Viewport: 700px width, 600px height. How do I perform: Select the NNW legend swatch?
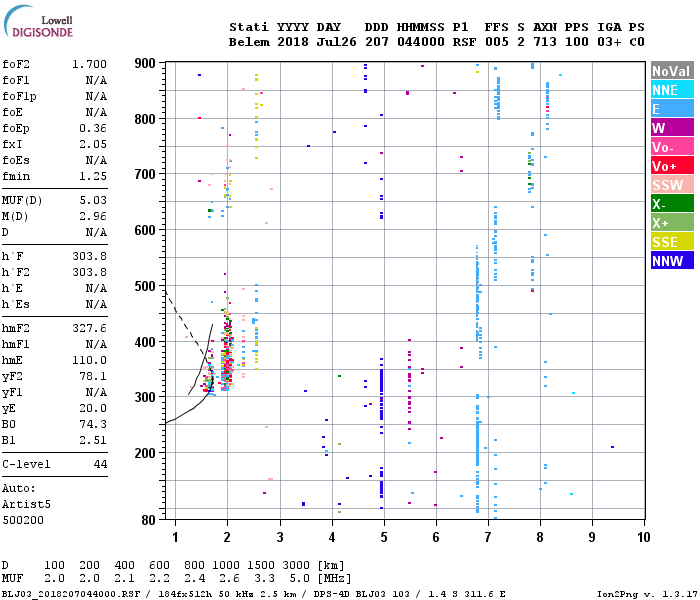[x=672, y=261]
